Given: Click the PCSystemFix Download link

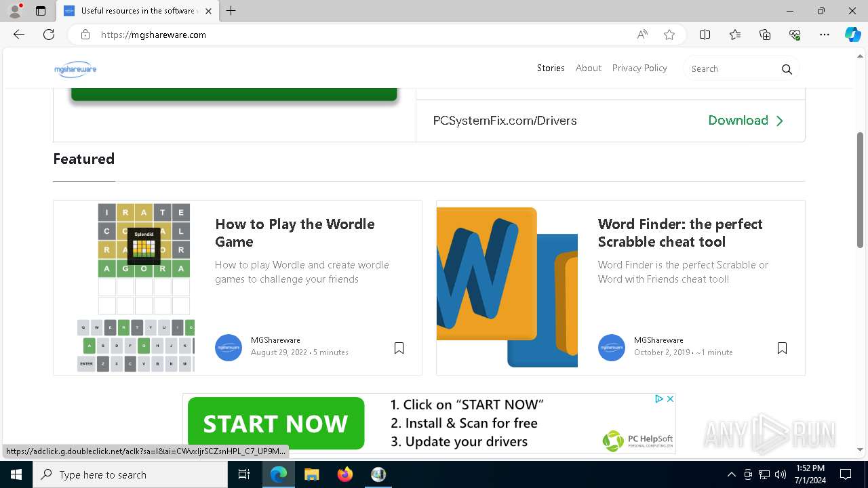Looking at the screenshot, I should click(x=746, y=121).
